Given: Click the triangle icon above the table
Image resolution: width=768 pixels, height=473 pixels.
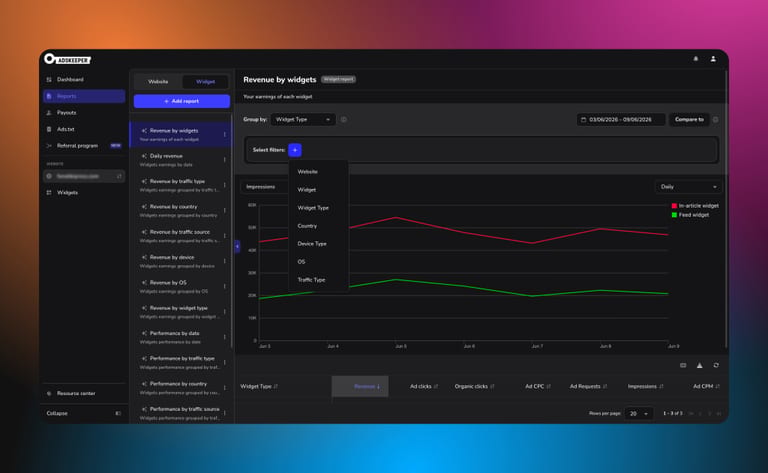Looking at the screenshot, I should [699, 365].
